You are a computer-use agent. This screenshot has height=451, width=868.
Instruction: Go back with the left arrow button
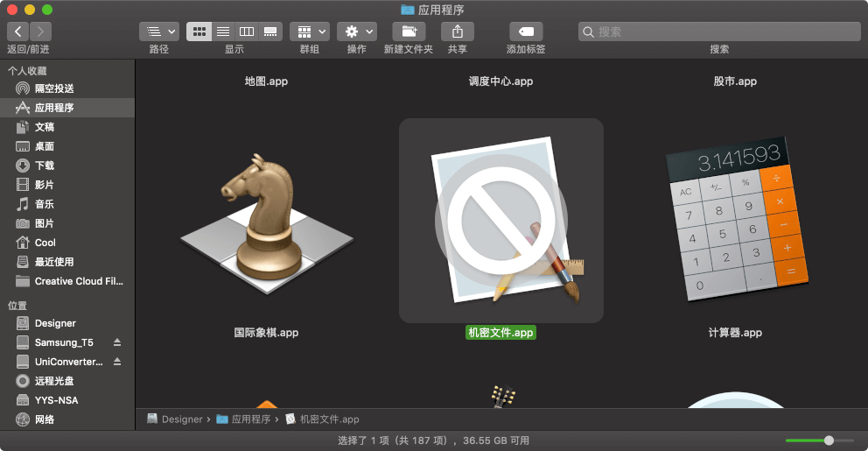[17, 32]
